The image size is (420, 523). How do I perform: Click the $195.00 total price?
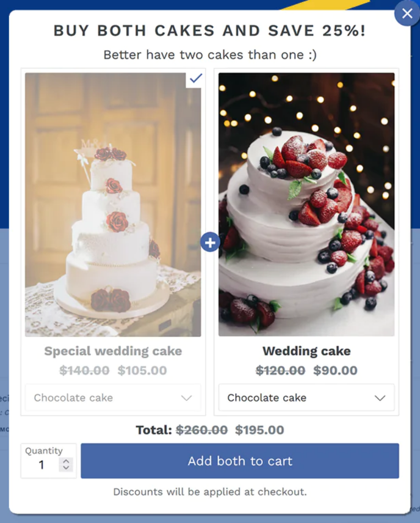click(259, 430)
